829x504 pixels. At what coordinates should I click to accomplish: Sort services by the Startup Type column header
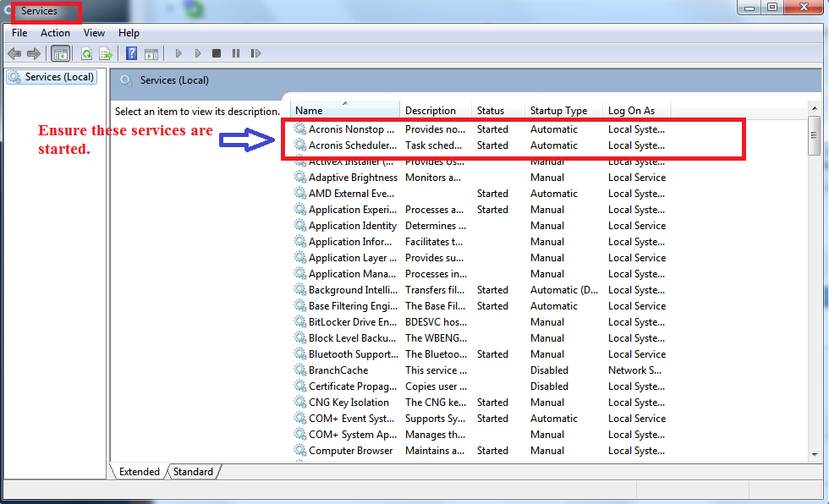point(558,111)
